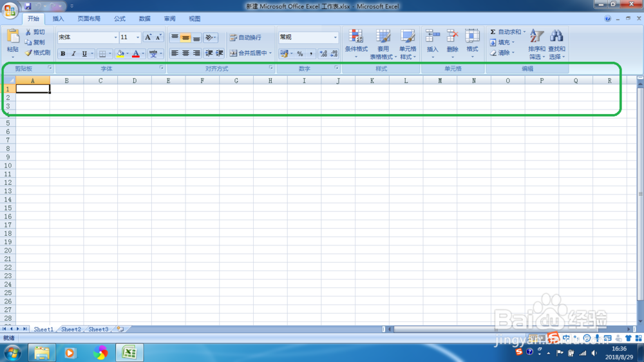This screenshot has height=362, width=644.
Task: Click the Cut scissors icon
Action: point(28,32)
